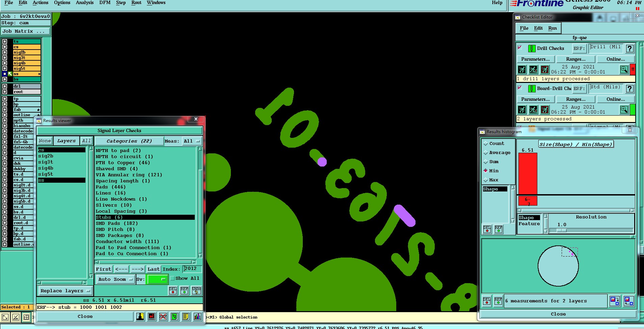The height and width of the screenshot is (329, 644).
Task: Click DEL icon beside measurements text
Action: click(x=487, y=301)
